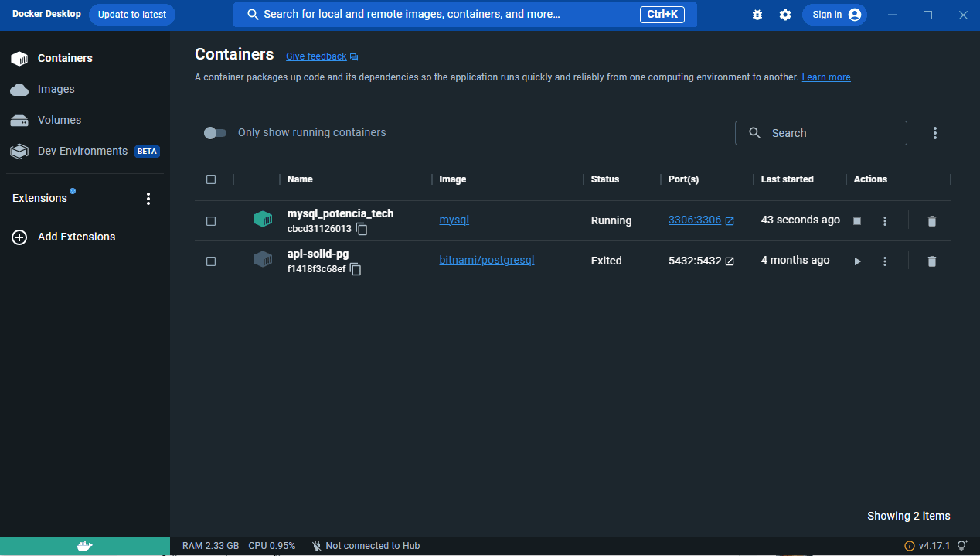Minimize the Docker Desktop window
980x556 pixels.
893,15
